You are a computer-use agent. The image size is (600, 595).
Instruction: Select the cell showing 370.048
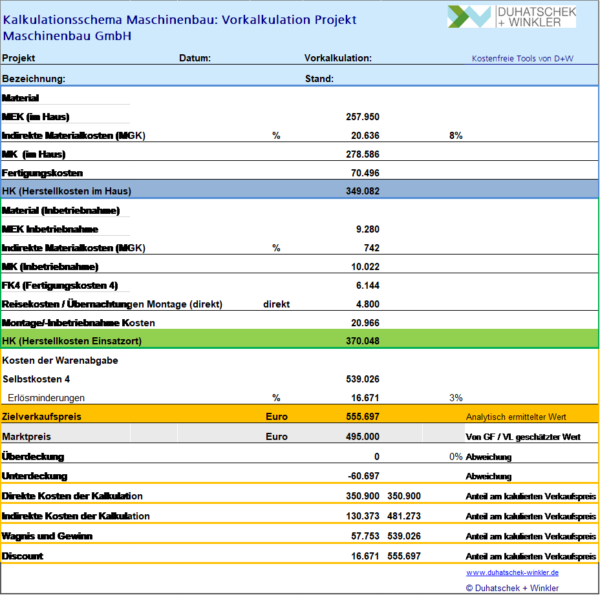coord(361,341)
